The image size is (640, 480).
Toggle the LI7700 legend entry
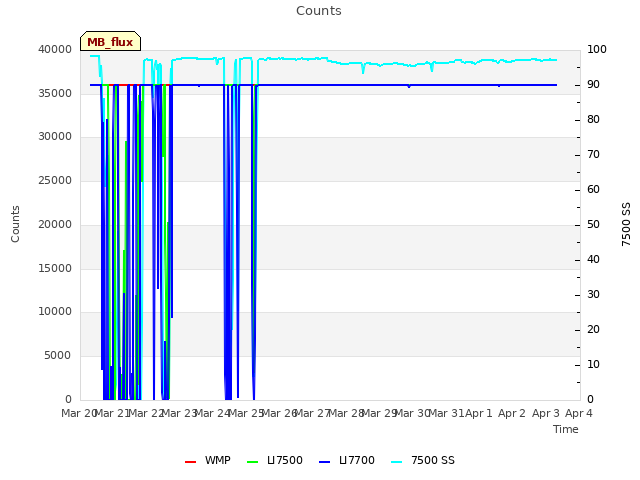[347, 460]
